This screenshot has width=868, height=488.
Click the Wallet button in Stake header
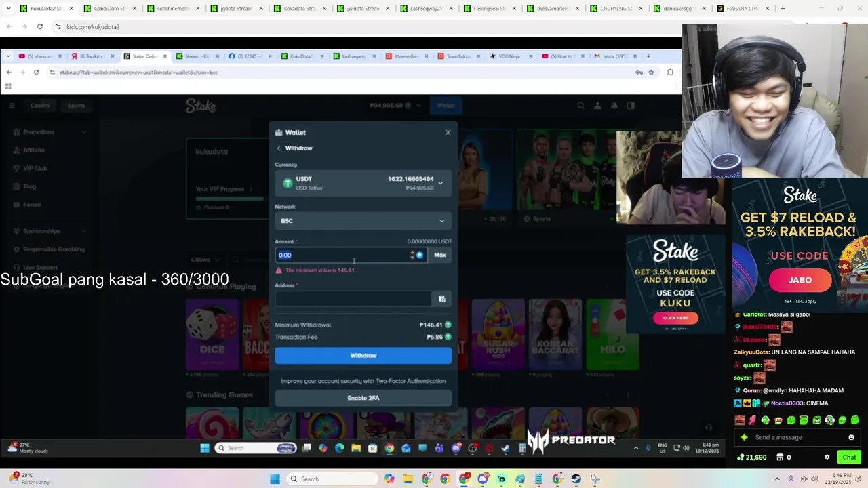click(446, 106)
